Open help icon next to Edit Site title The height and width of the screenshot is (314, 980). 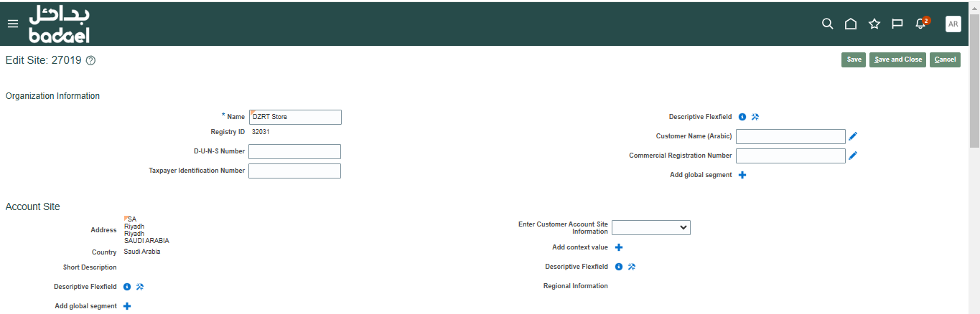[90, 61]
